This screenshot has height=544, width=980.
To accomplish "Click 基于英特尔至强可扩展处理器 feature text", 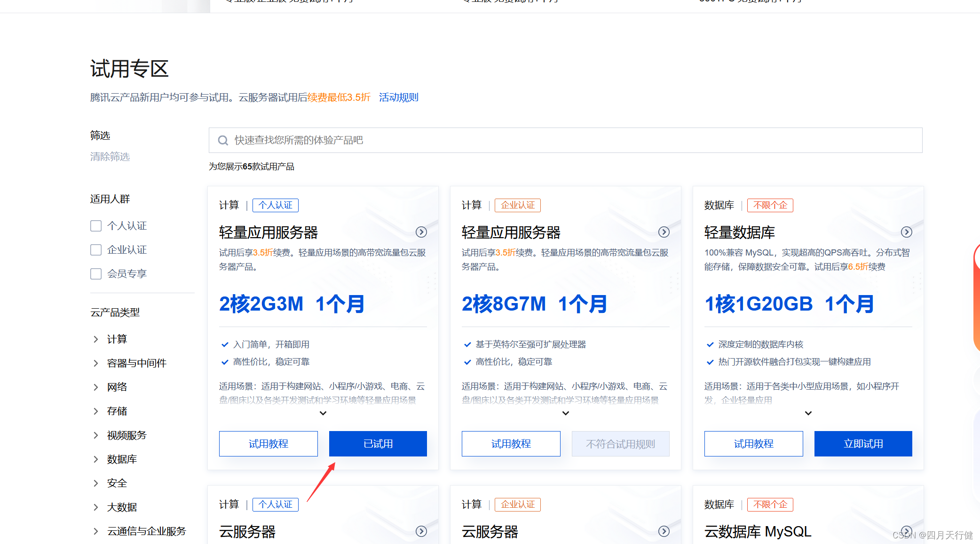I will coord(531,344).
